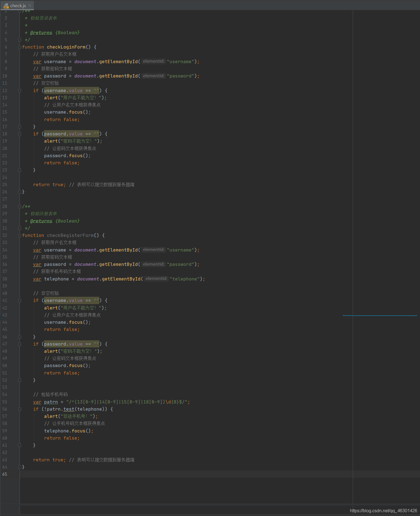Collapse the checkLoginForm function at line 6
Image resolution: width=420 pixels, height=516 pixels.
coord(20,47)
